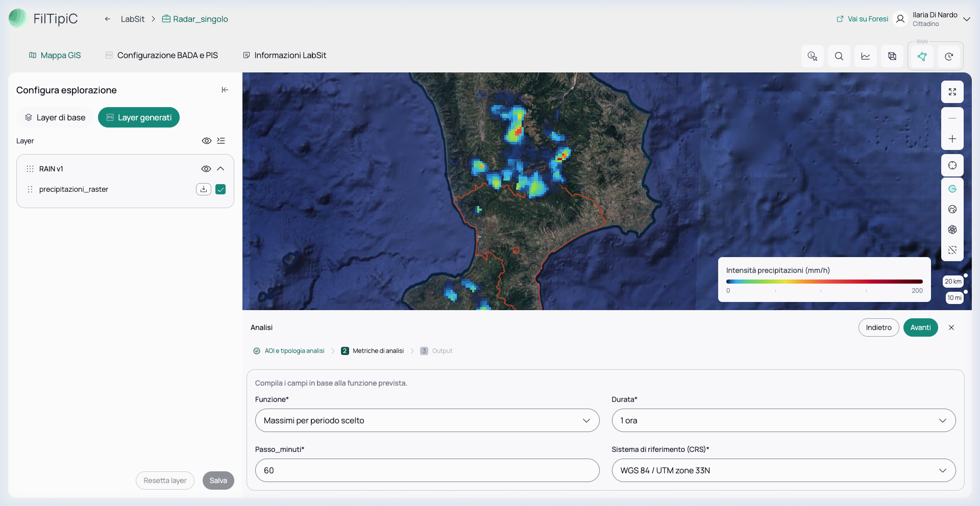
Task: Select the Google basemap icon
Action: [952, 189]
